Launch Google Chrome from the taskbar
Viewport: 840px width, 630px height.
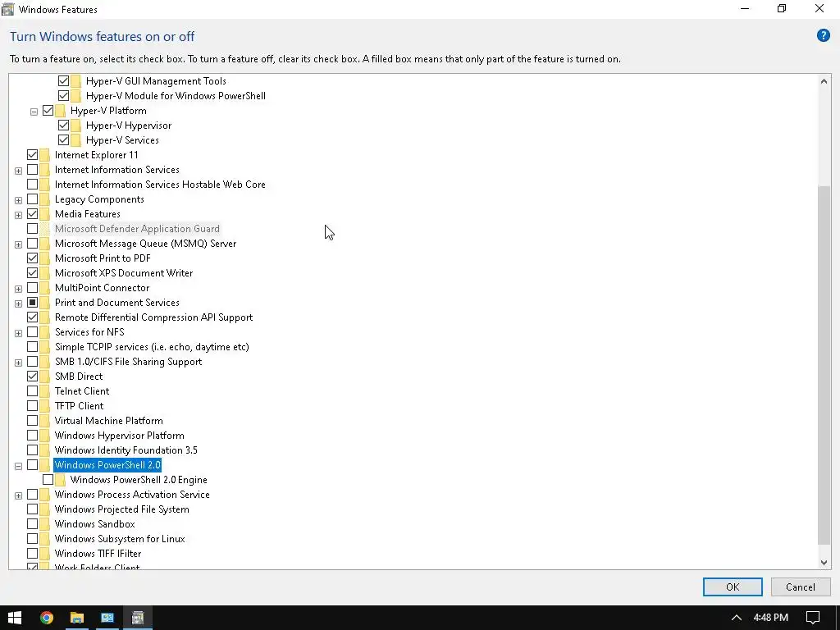click(x=47, y=618)
